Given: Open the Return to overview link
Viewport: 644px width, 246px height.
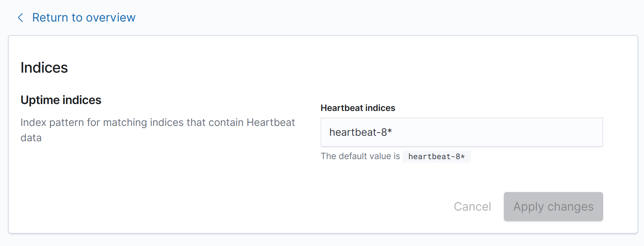Looking at the screenshot, I should click(83, 18).
